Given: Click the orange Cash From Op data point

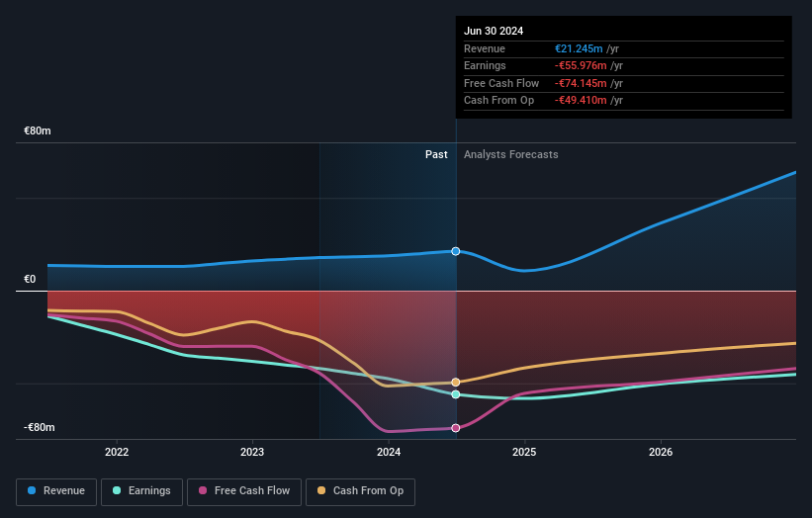Looking at the screenshot, I should tap(456, 383).
